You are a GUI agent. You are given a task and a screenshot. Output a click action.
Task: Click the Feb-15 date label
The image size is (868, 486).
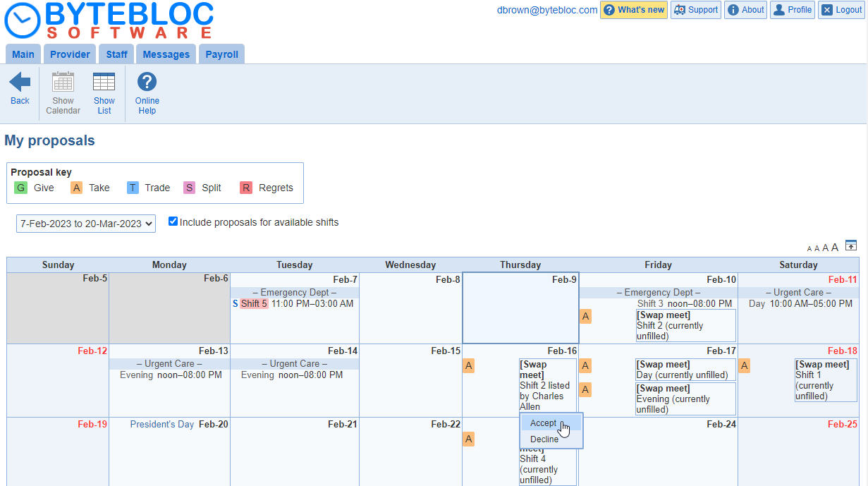pyautogui.click(x=446, y=351)
